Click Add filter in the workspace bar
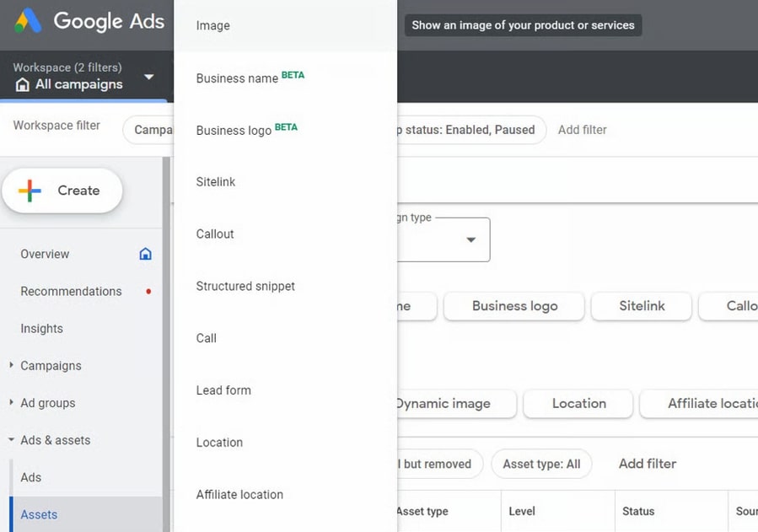The width and height of the screenshot is (758, 532). point(582,130)
